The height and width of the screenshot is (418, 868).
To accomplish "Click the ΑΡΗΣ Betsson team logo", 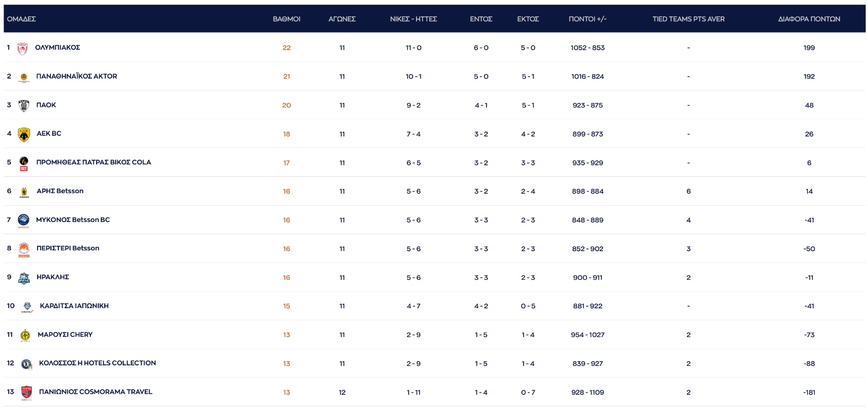I will (x=24, y=192).
